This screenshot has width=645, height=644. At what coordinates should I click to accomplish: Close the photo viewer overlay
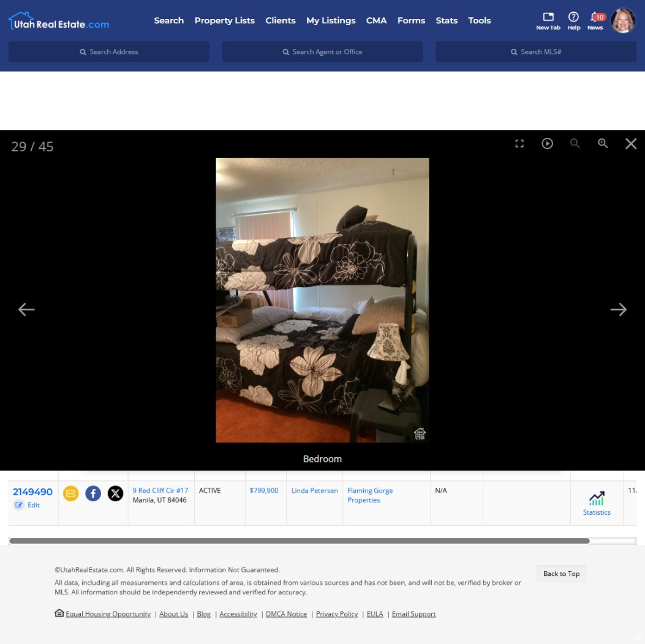631,143
